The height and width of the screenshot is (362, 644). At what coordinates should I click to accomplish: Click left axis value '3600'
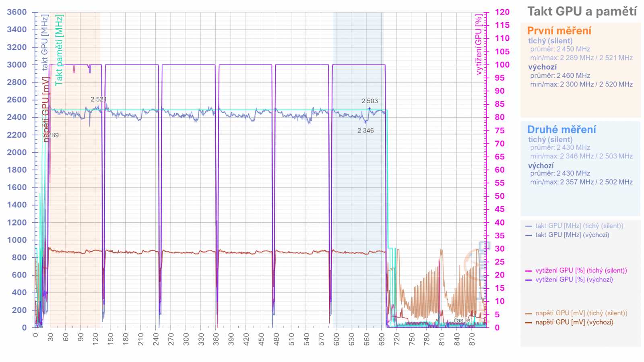[x=17, y=12]
